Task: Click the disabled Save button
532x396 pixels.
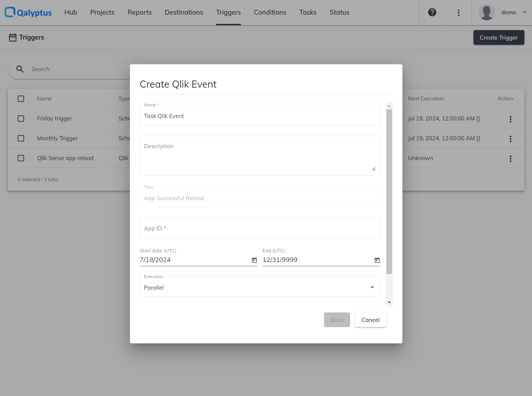Action: [x=337, y=320]
